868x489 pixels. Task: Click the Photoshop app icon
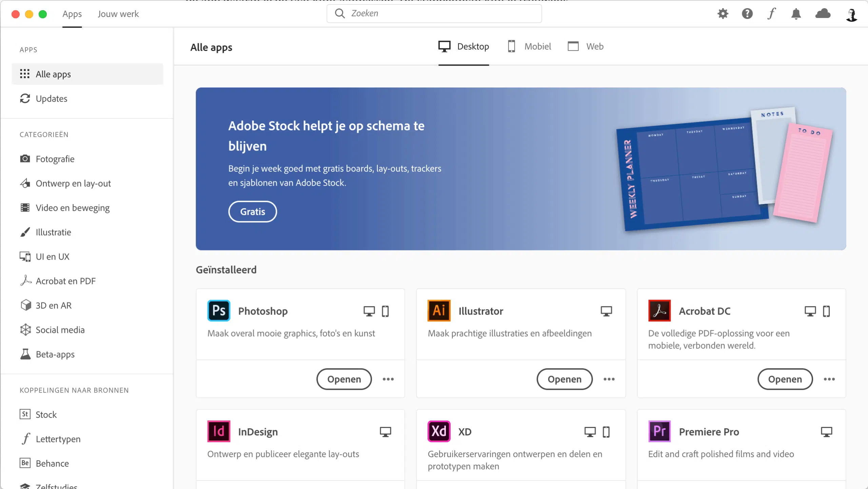tap(219, 311)
